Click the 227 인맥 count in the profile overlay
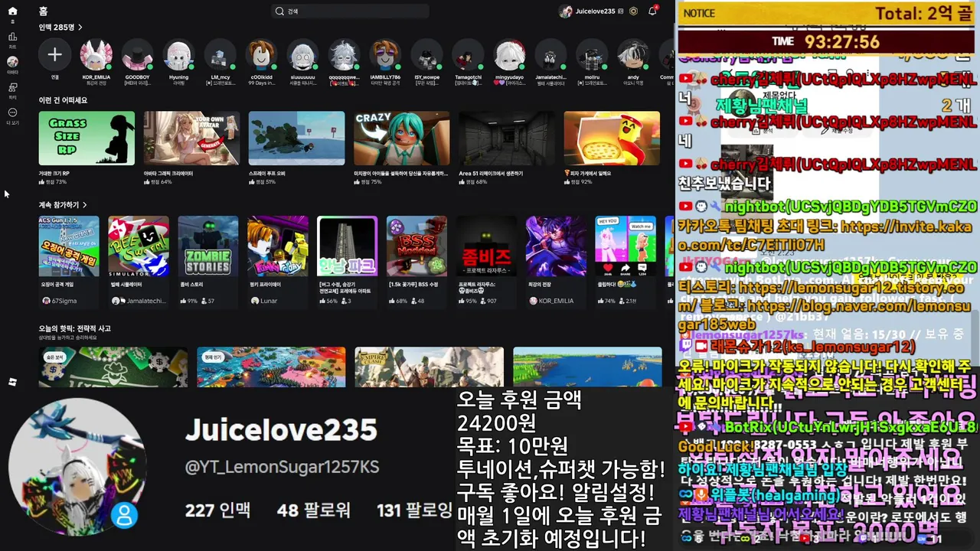The height and width of the screenshot is (551, 980). coord(217,510)
